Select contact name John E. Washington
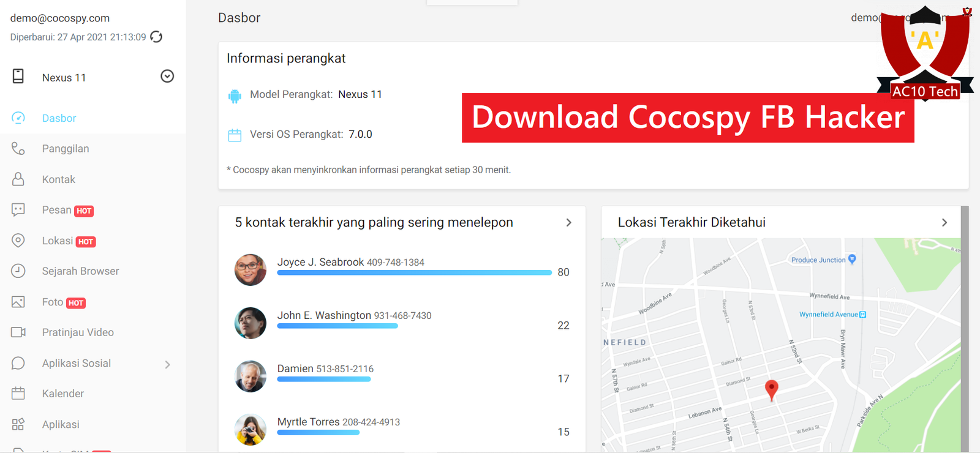Viewport: 980px width, 453px height. [x=324, y=315]
